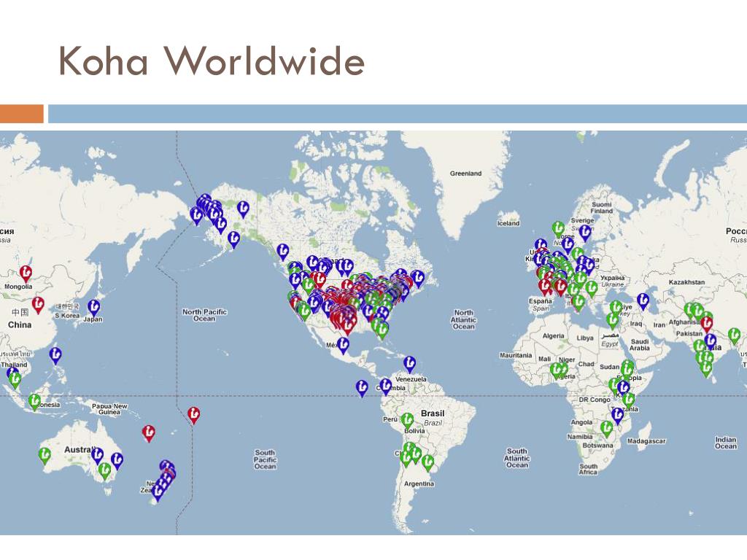Select the 'Suomi Finland' label

tap(602, 208)
